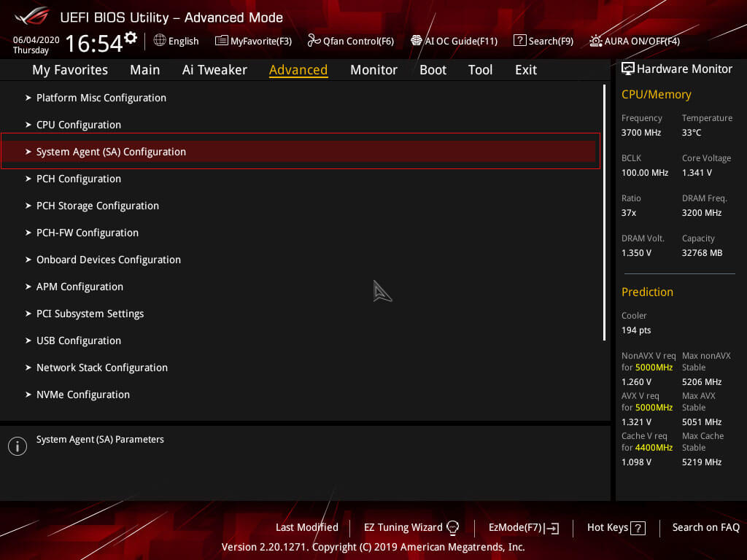Go to Monitor tab
The image size is (747, 560).
coord(373,70)
